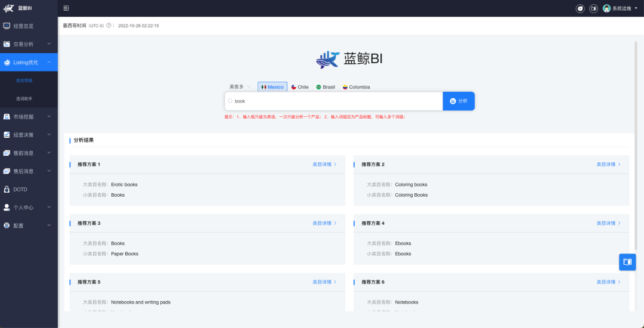
Task: Click the DOTD lock icon
Action: pos(7,189)
